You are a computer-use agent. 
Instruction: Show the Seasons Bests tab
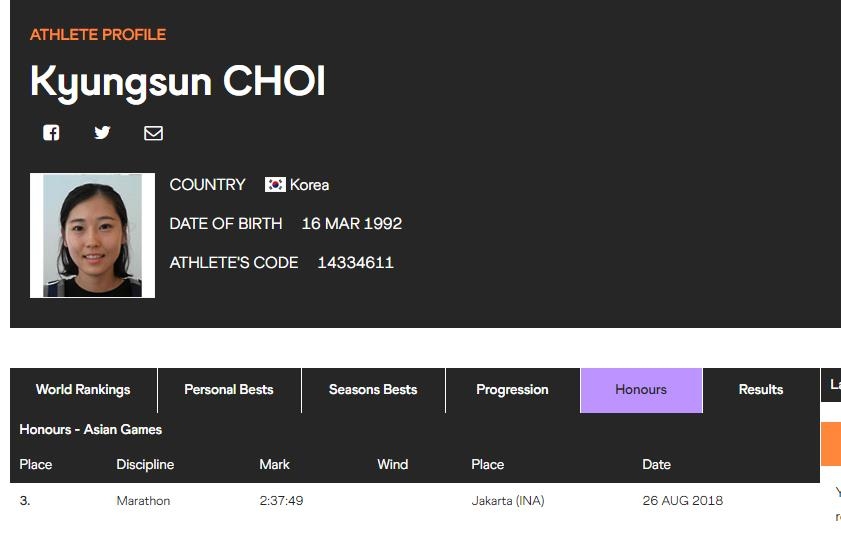pyautogui.click(x=373, y=390)
